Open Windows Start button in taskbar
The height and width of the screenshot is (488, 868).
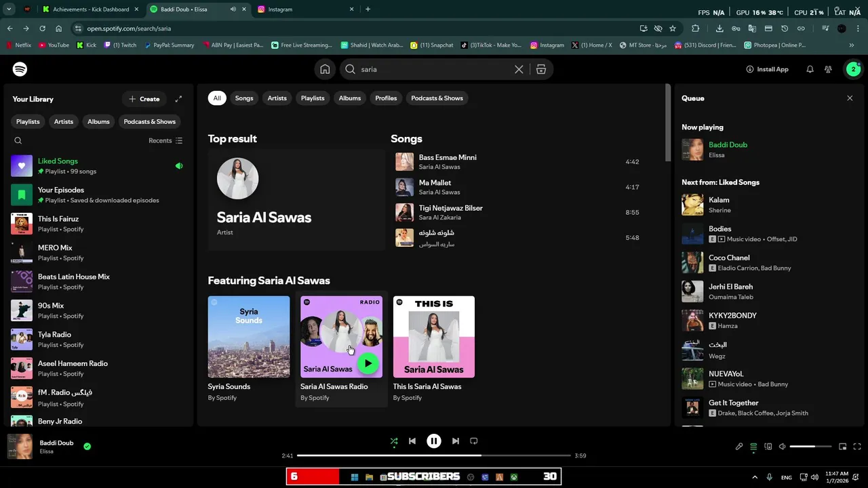(355, 477)
